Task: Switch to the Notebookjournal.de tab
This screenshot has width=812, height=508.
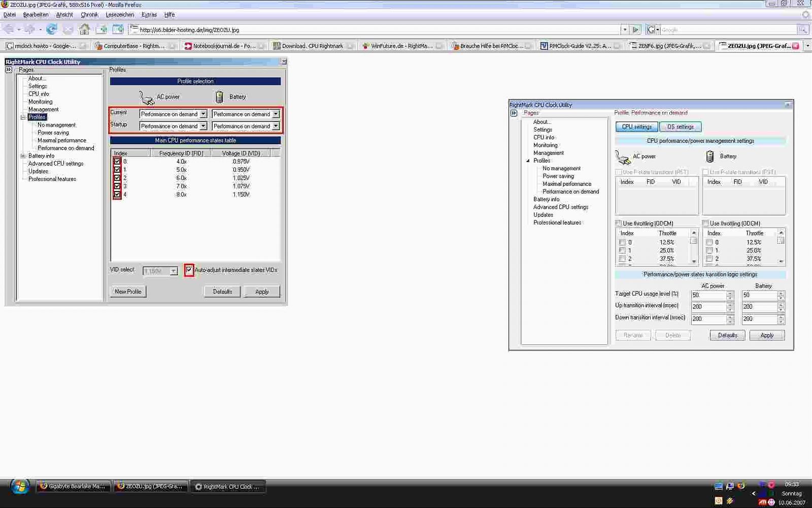Action: (224, 46)
